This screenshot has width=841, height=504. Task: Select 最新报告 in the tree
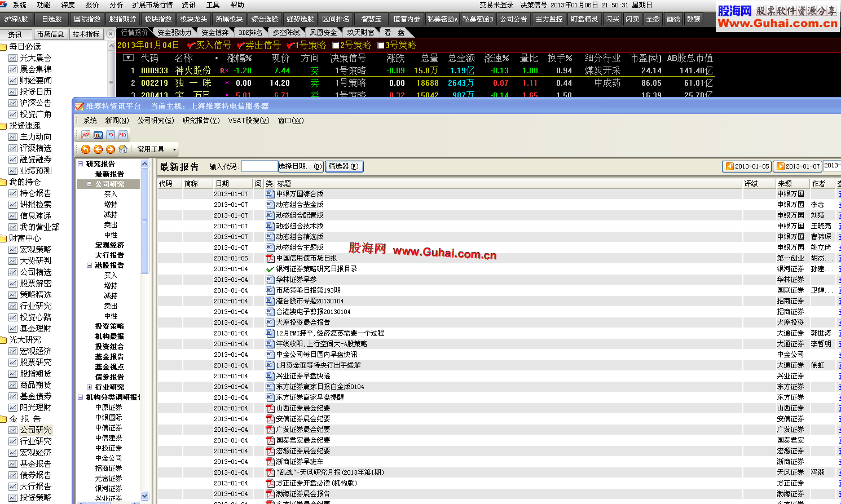click(109, 174)
